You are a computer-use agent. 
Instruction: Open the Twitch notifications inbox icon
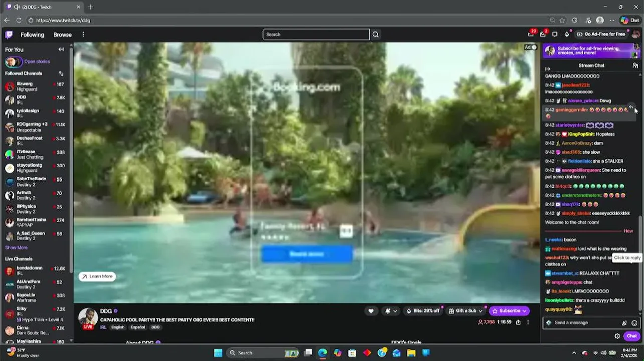pos(531,34)
